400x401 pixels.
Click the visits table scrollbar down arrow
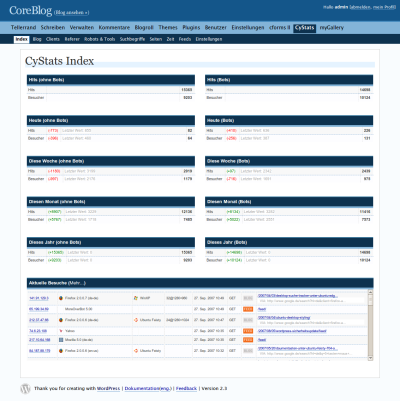click(x=370, y=358)
